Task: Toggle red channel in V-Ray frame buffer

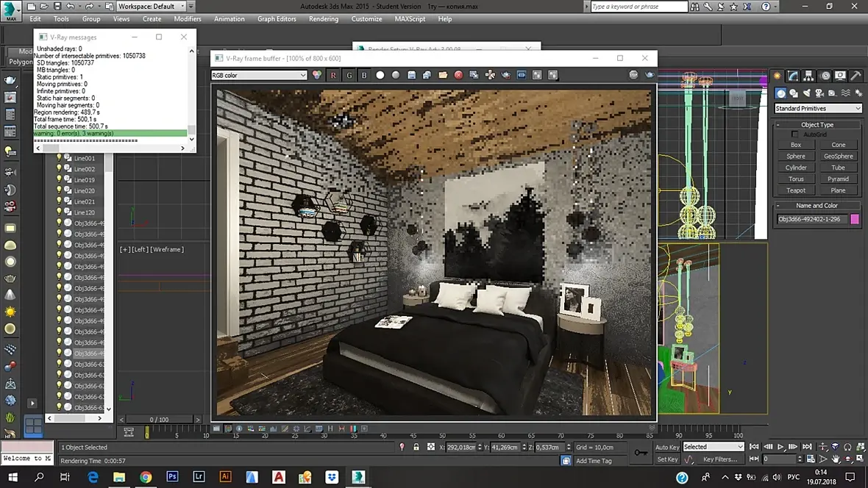Action: [x=333, y=75]
